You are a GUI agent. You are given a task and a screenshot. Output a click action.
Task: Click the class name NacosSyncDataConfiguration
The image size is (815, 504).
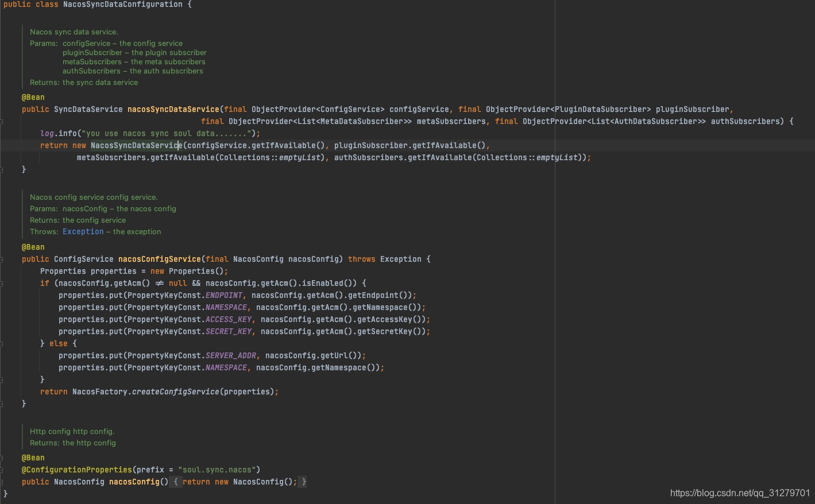tap(123, 4)
